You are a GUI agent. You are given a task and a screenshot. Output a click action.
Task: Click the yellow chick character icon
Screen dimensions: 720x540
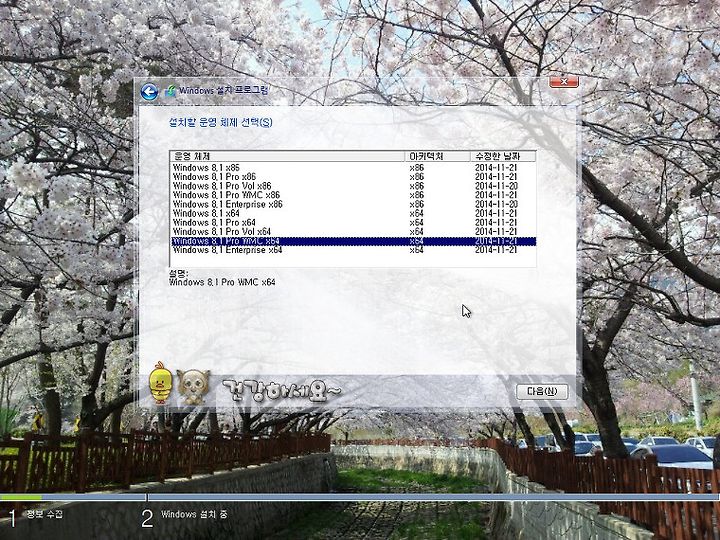(161, 382)
